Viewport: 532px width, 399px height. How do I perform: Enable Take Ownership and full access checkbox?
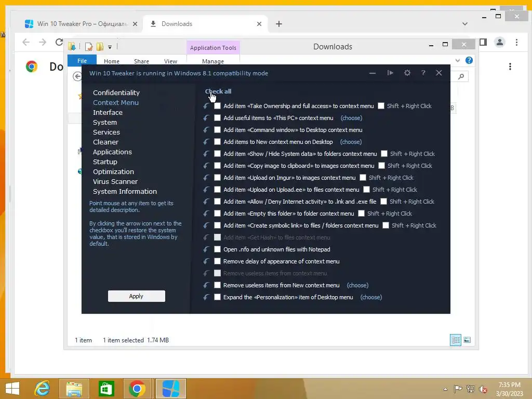218,106
